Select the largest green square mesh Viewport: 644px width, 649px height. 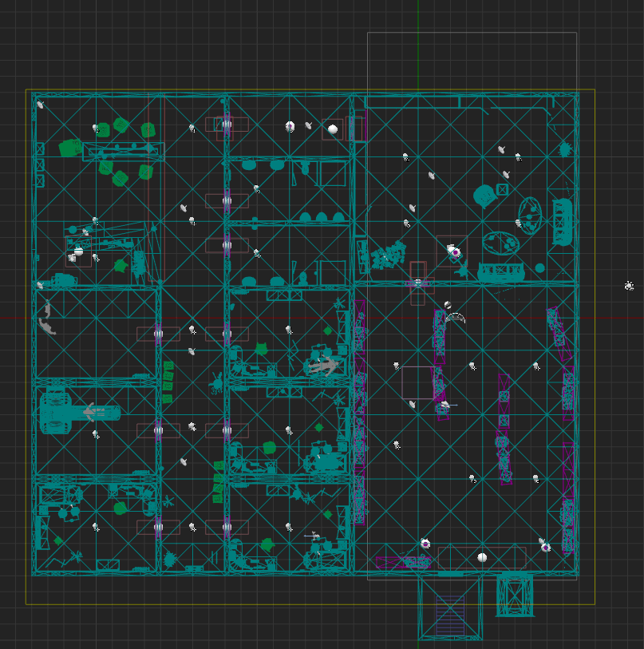coord(70,148)
